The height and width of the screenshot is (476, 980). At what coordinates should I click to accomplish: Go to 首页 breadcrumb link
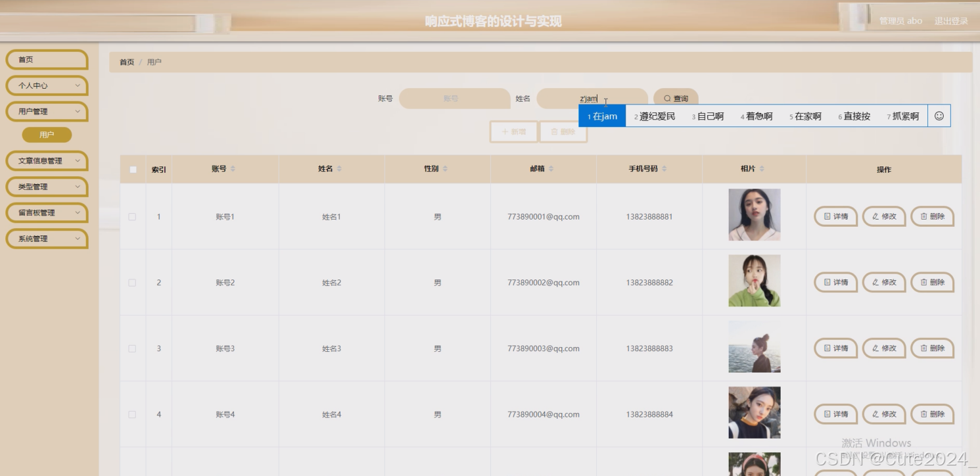[x=127, y=62]
